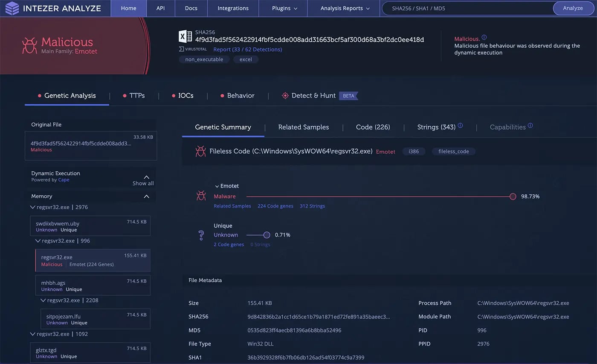
Task: Select the sitpojezam.lfu memory module
Action: click(x=96, y=319)
